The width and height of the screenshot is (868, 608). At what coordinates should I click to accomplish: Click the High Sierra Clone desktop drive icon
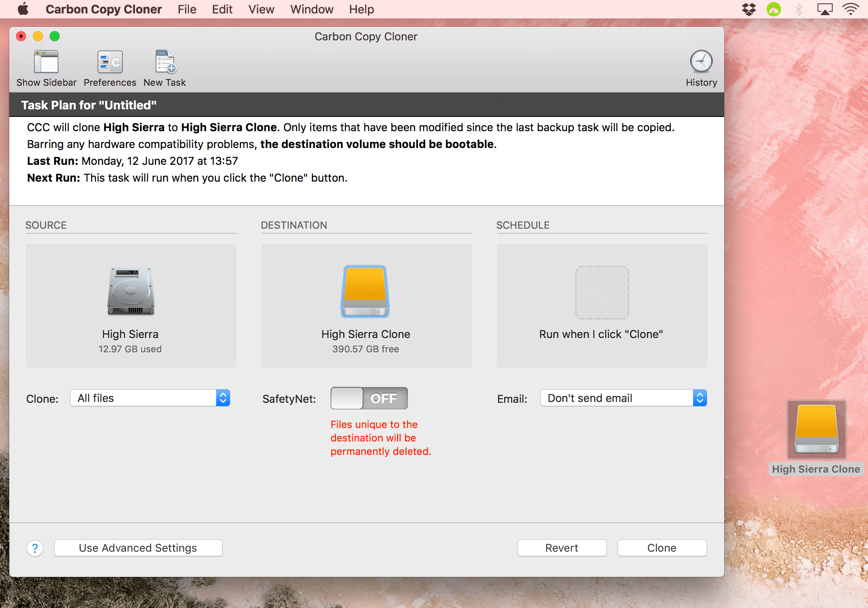tap(816, 429)
